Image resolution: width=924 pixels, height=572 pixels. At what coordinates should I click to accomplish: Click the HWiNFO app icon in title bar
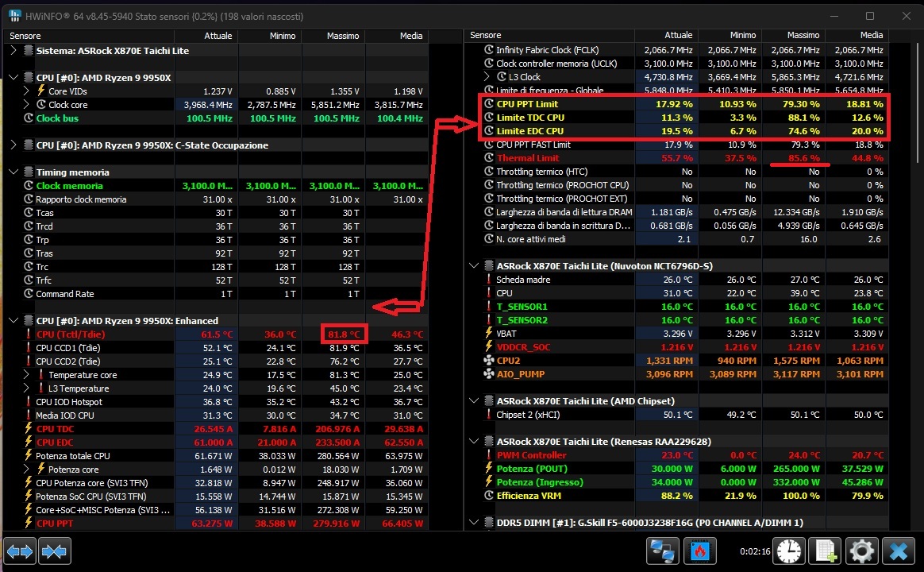[15, 16]
